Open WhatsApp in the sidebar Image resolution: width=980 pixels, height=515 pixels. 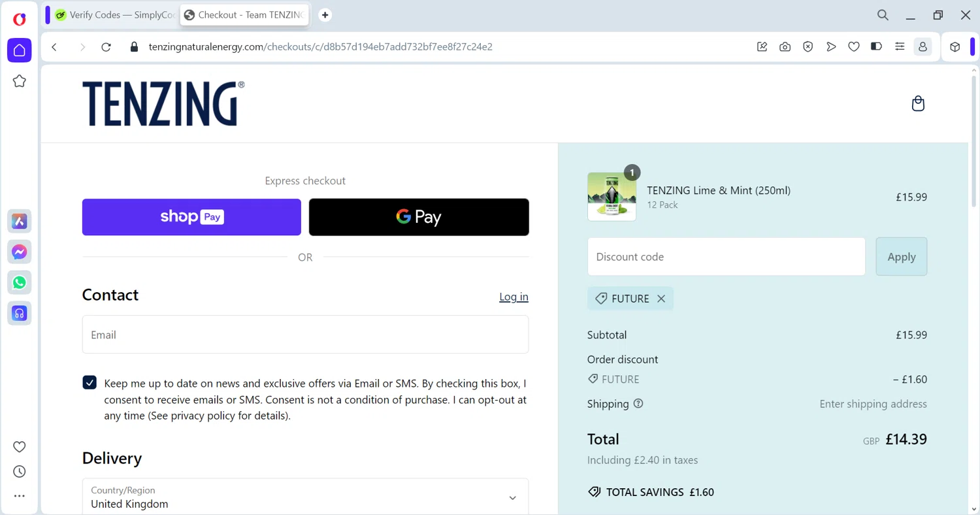[20, 282]
